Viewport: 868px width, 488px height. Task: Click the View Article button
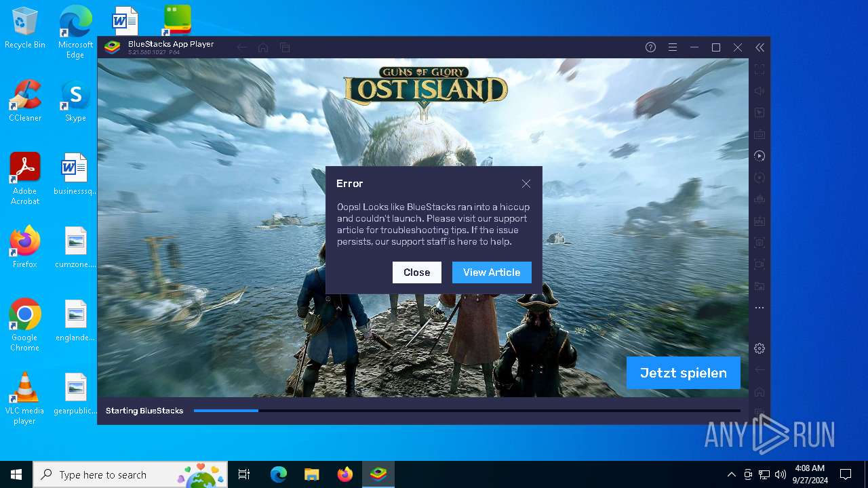(x=492, y=272)
